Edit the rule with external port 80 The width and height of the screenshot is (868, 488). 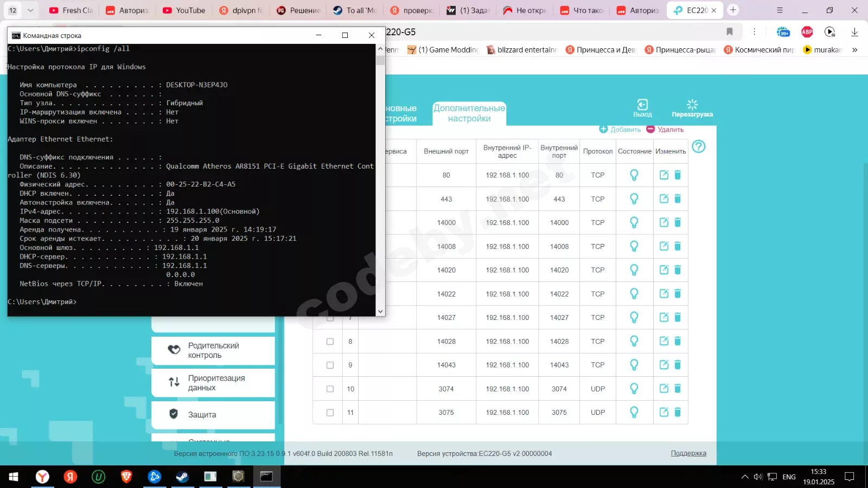pyautogui.click(x=663, y=175)
